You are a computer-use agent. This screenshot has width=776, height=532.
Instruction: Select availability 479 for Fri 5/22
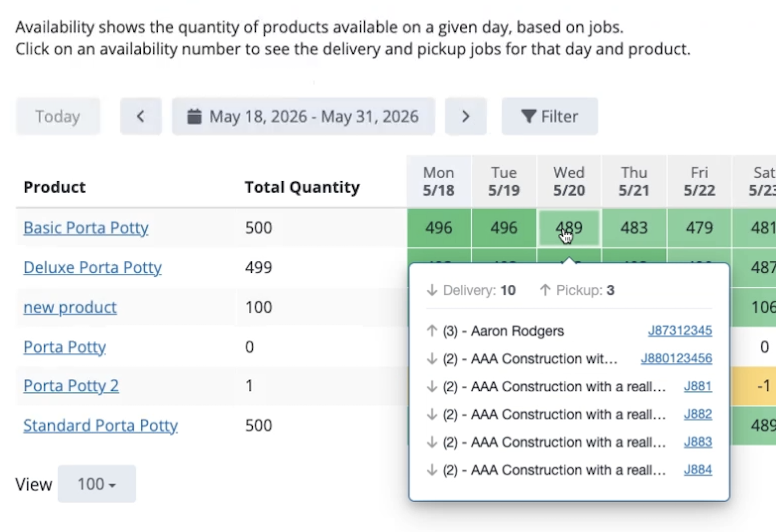click(x=699, y=228)
